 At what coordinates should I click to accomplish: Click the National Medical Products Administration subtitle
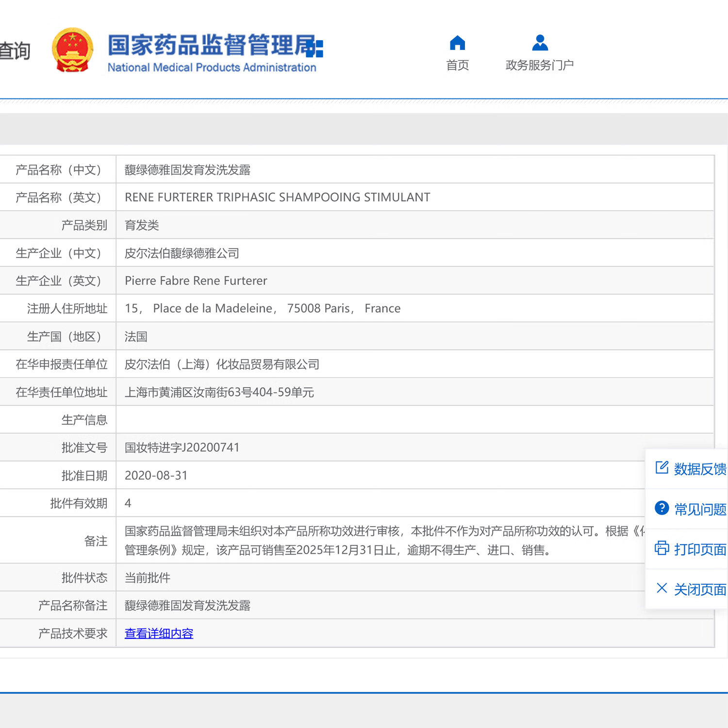[212, 67]
